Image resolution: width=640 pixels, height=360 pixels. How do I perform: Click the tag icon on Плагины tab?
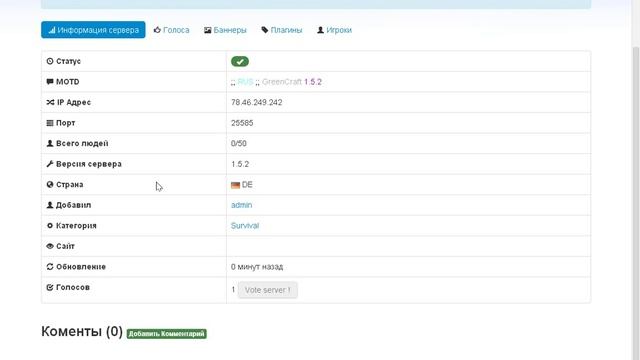coord(265,30)
